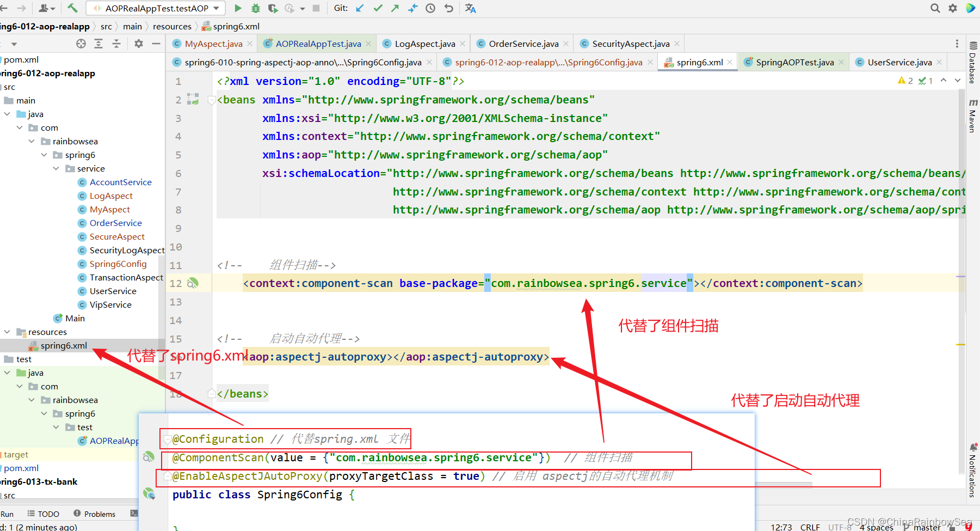Screen dimensions: 980x531
Task: Run AOPRealAppTest.testAOP with the green play button
Action: tap(238, 8)
